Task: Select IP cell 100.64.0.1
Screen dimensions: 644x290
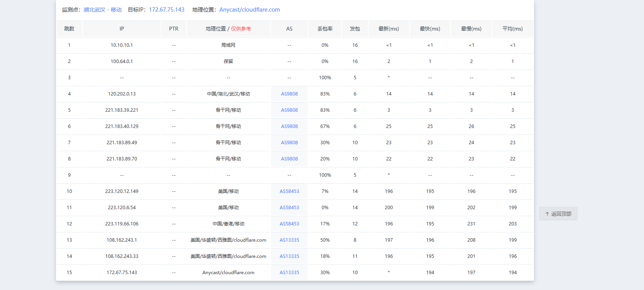Action: (x=122, y=61)
